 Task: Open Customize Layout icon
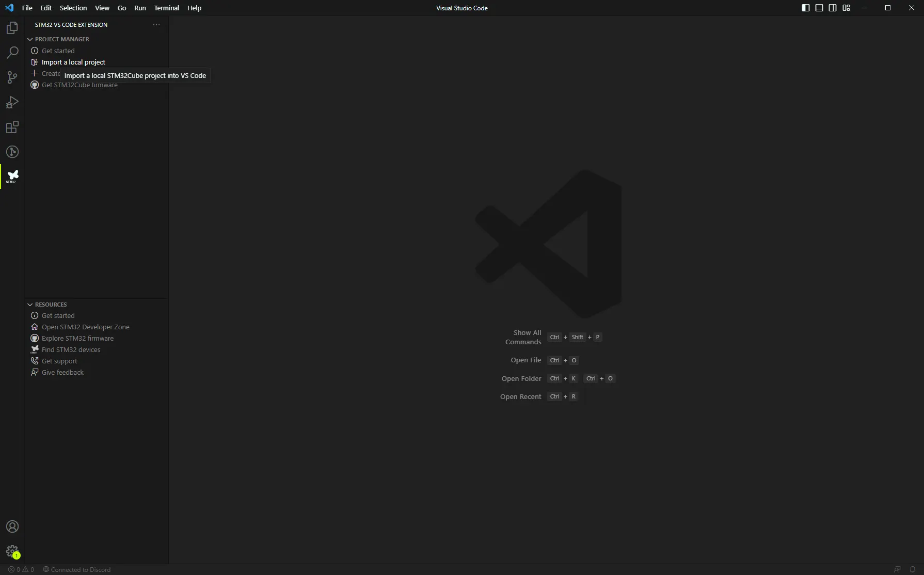[x=846, y=8]
